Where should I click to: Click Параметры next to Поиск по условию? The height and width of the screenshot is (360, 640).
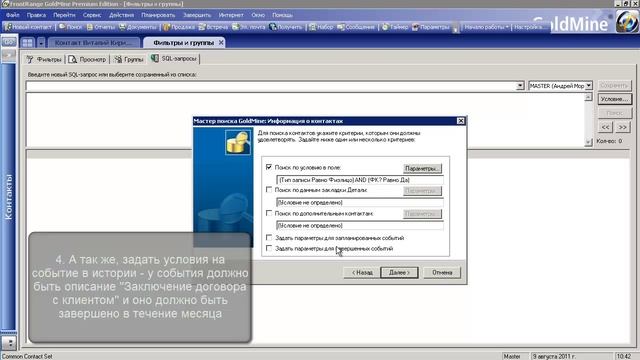click(422, 168)
